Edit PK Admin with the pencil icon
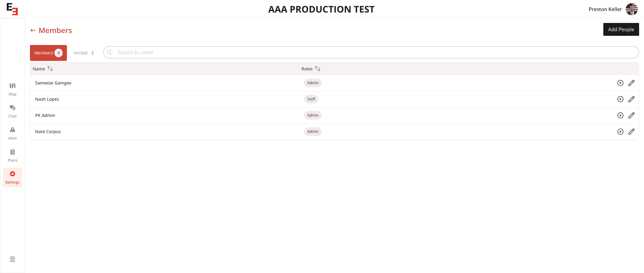The width and height of the screenshot is (644, 273). pos(631,115)
